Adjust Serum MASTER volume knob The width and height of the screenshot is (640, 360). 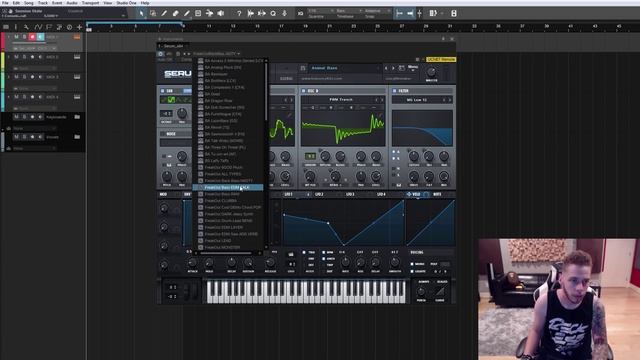pyautogui.click(x=431, y=72)
